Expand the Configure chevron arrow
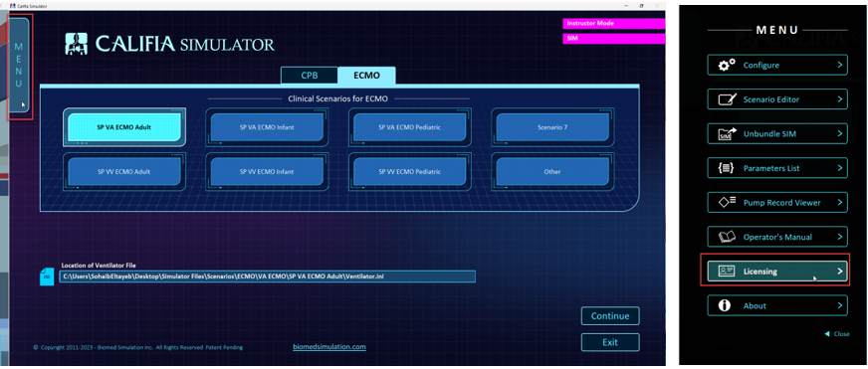 pos(840,65)
